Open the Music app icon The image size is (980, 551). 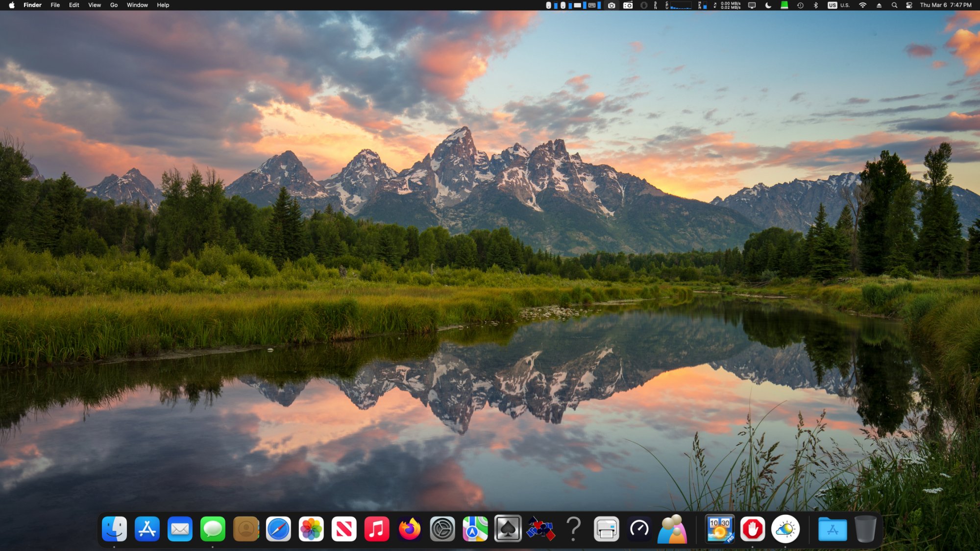377,529
